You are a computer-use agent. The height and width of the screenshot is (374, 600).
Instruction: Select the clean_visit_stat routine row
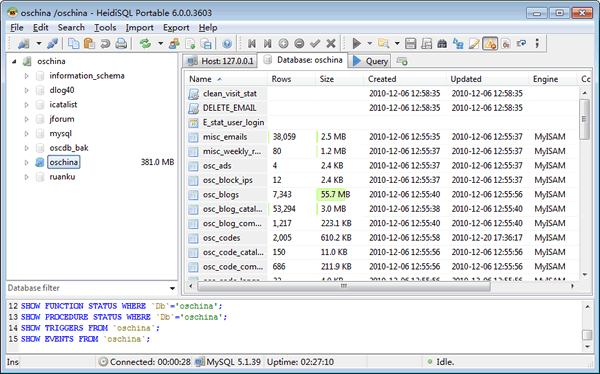point(382,93)
